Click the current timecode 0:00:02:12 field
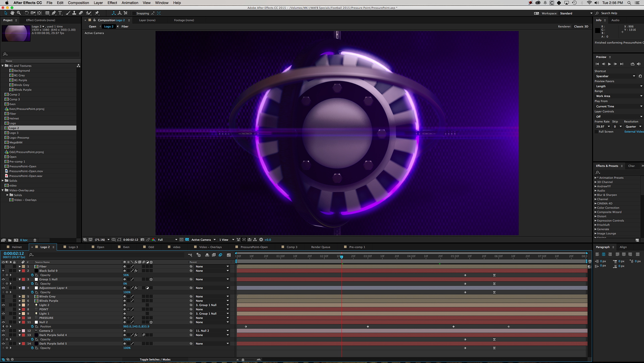 tap(14, 254)
